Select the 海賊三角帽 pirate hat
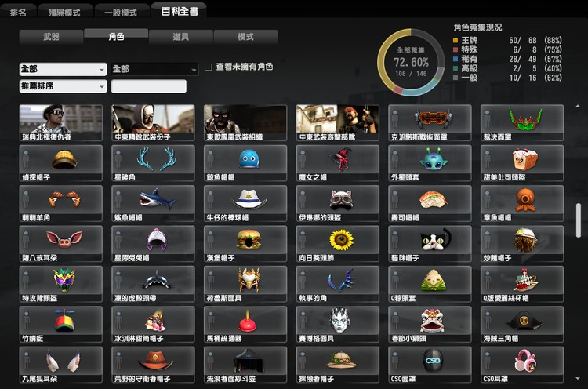This screenshot has width=588, height=389. 522,325
